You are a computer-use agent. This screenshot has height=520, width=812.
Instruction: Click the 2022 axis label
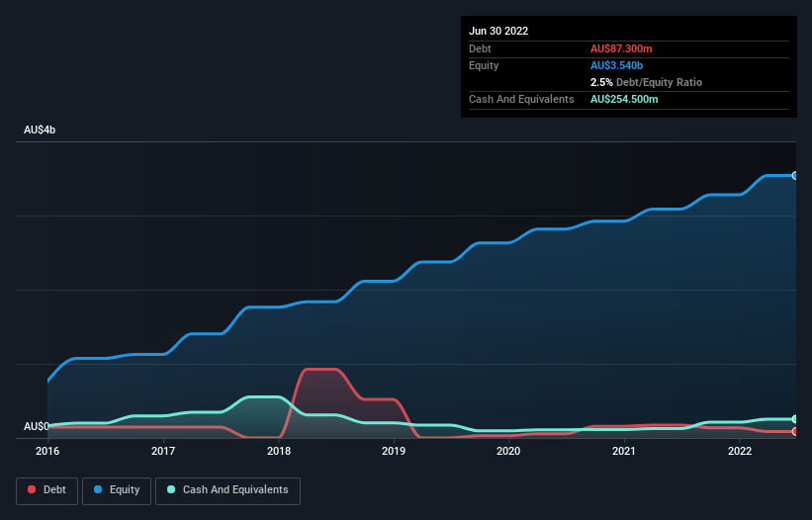(740, 451)
